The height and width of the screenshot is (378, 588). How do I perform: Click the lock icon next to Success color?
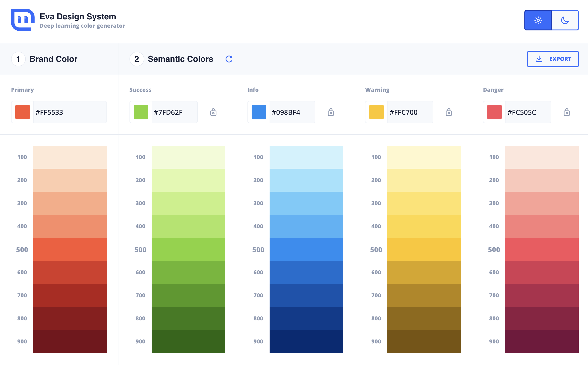pos(213,112)
